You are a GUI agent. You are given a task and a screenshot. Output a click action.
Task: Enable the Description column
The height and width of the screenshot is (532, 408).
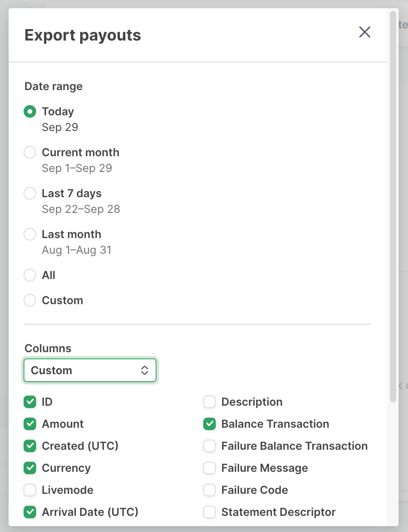[210, 402]
